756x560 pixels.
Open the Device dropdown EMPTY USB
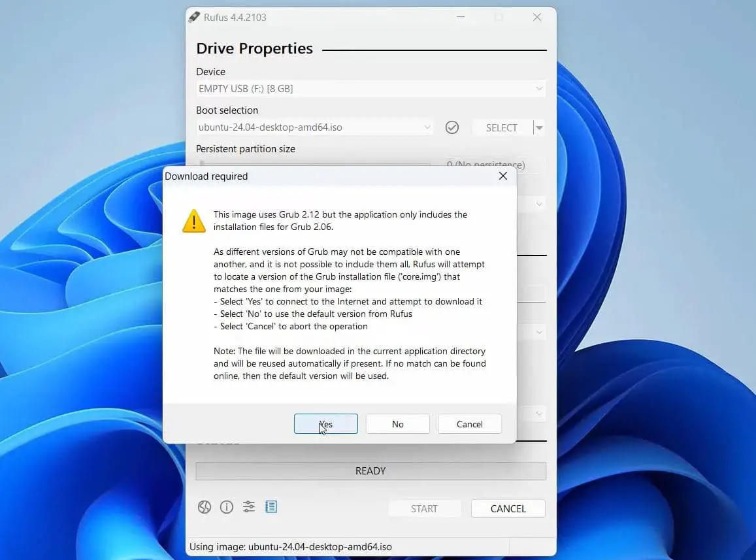[370, 89]
